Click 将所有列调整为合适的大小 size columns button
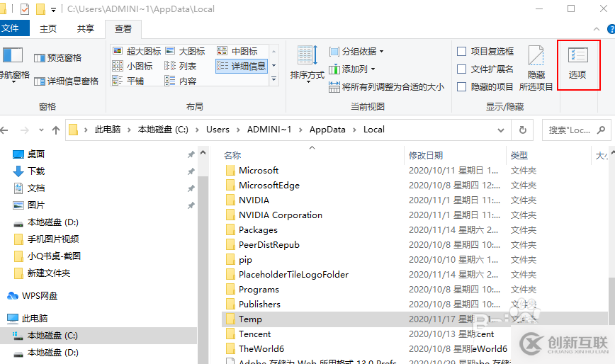 coord(386,86)
